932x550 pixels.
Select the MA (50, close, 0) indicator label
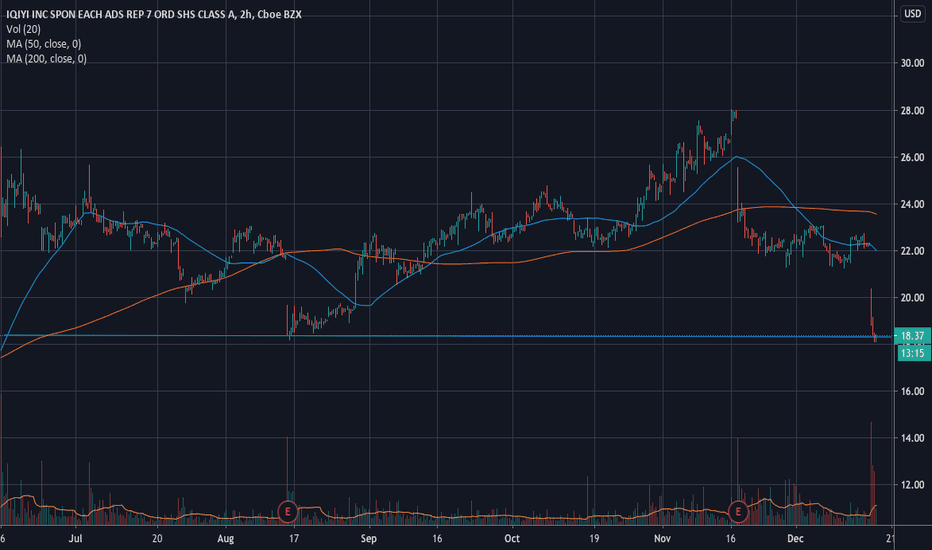pos(43,44)
